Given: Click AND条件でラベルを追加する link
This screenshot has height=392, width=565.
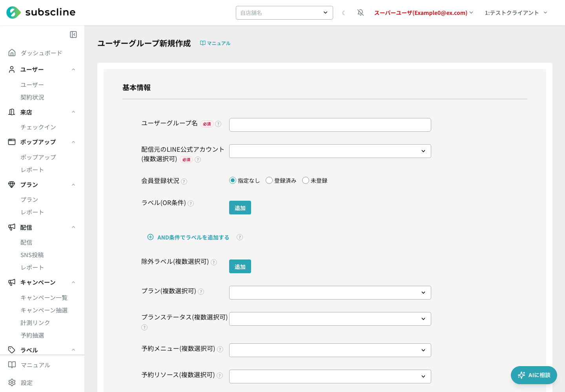Looking at the screenshot, I should [x=188, y=237].
